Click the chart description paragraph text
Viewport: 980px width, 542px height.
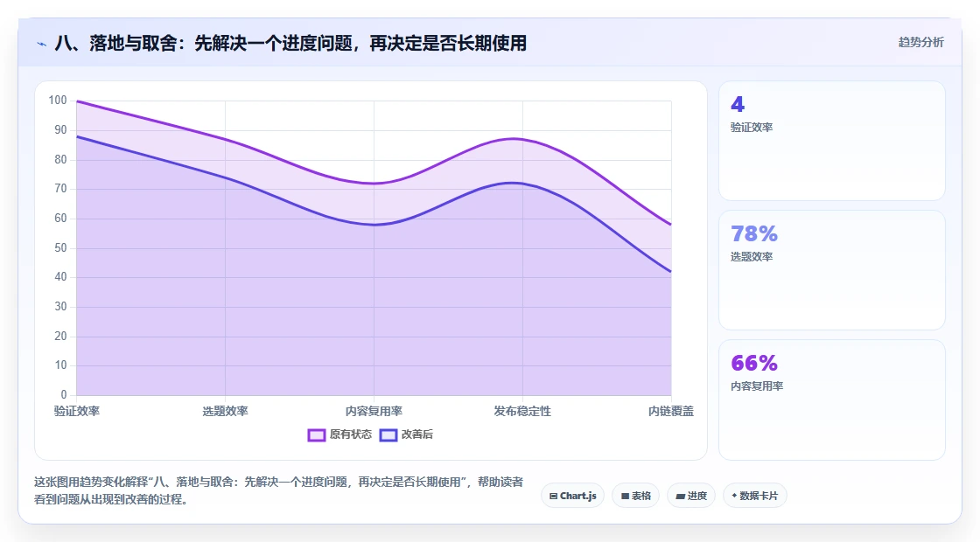[x=279, y=490]
